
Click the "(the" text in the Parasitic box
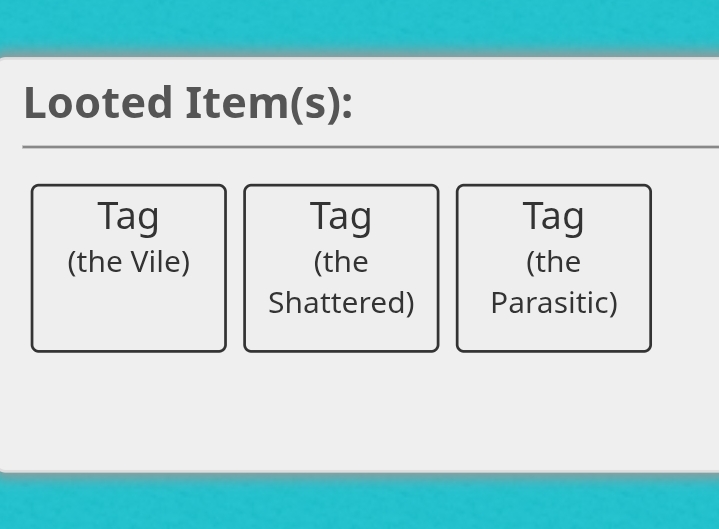554,262
